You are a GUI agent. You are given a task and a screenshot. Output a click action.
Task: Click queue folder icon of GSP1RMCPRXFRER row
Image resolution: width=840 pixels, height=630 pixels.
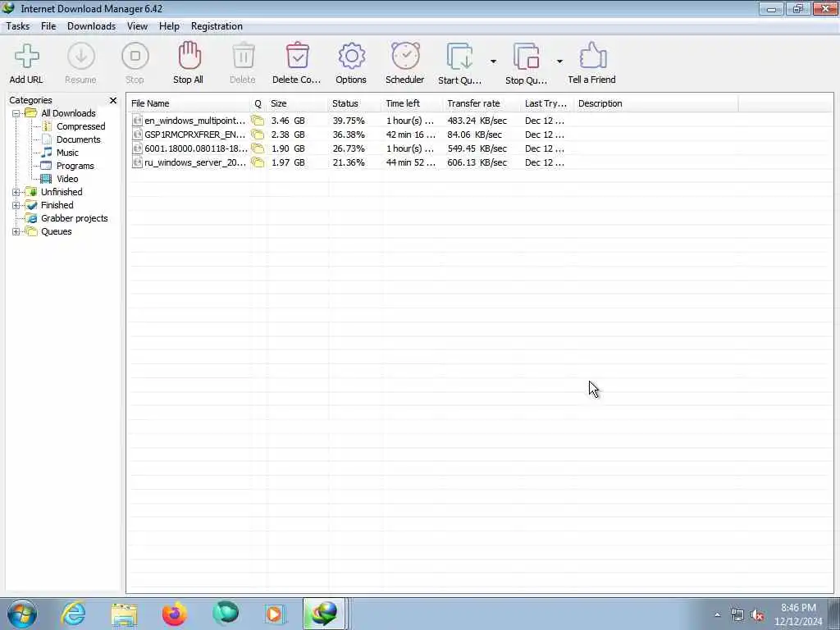[258, 135]
